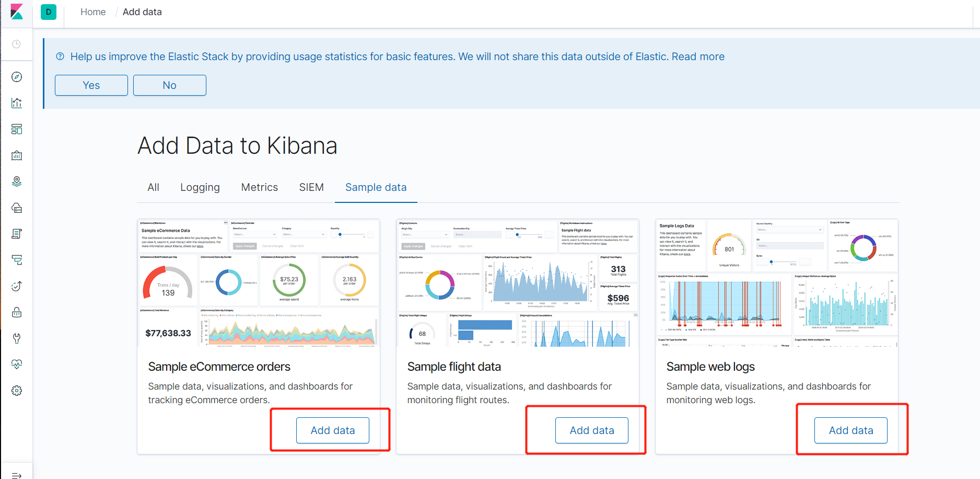
Task: Open Recently viewed clock icon
Action: point(17,44)
